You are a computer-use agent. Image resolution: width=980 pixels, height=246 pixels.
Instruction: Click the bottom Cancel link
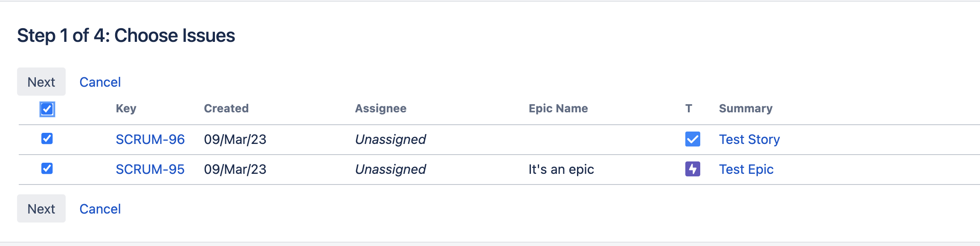pos(100,209)
